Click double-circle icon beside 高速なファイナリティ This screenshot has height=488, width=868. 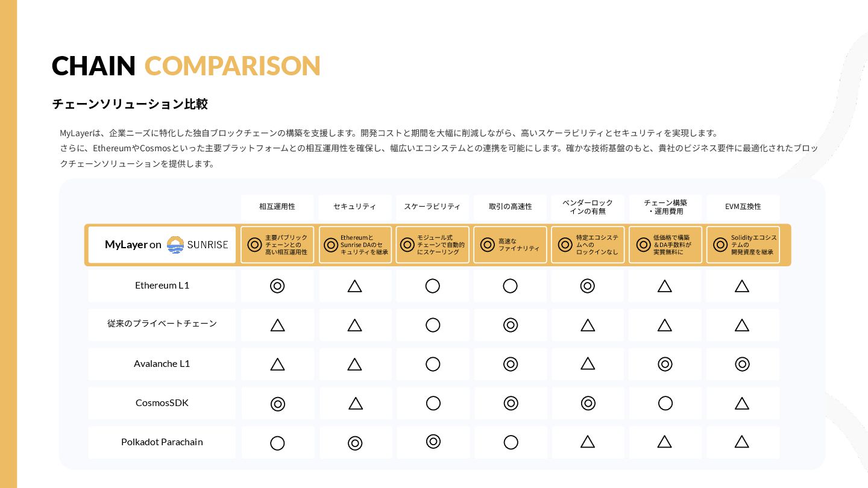tap(488, 245)
